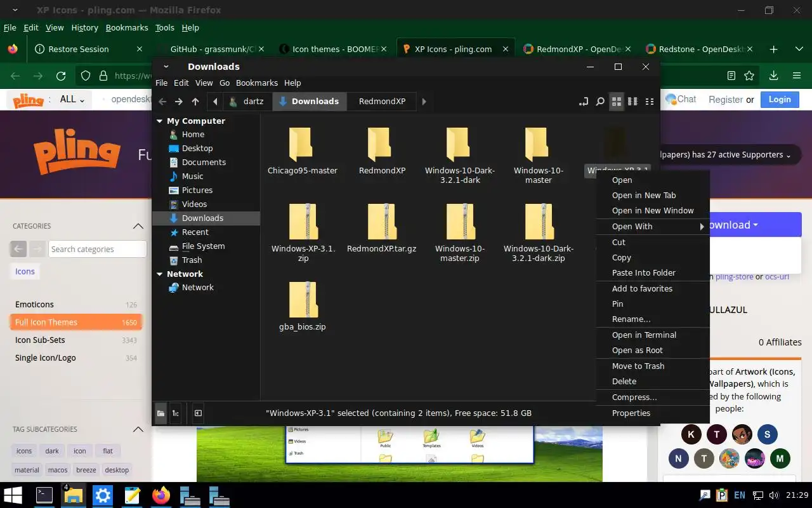The image size is (812, 508).
Task: Collapse CATEGORIES section on pling
Action: point(138,226)
